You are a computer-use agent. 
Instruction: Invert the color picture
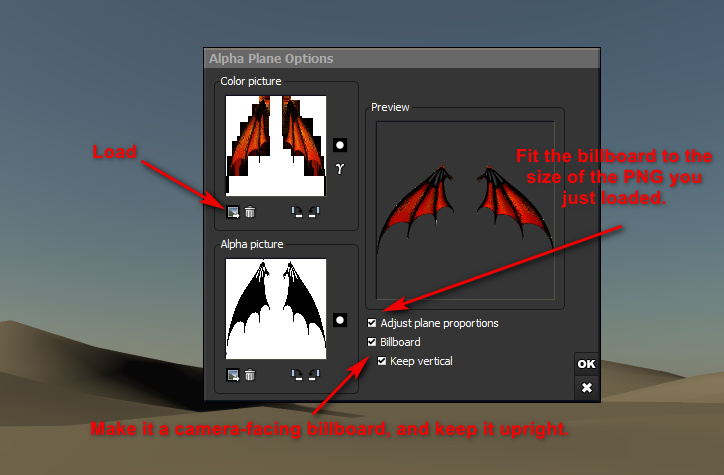point(340,144)
